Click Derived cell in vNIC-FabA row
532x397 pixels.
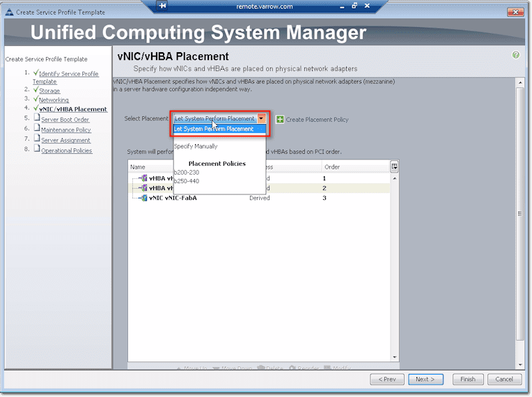coord(259,198)
